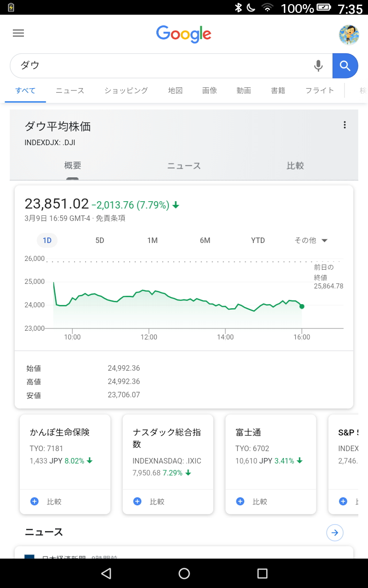
Task: Open the account profile avatar
Action: [349, 34]
